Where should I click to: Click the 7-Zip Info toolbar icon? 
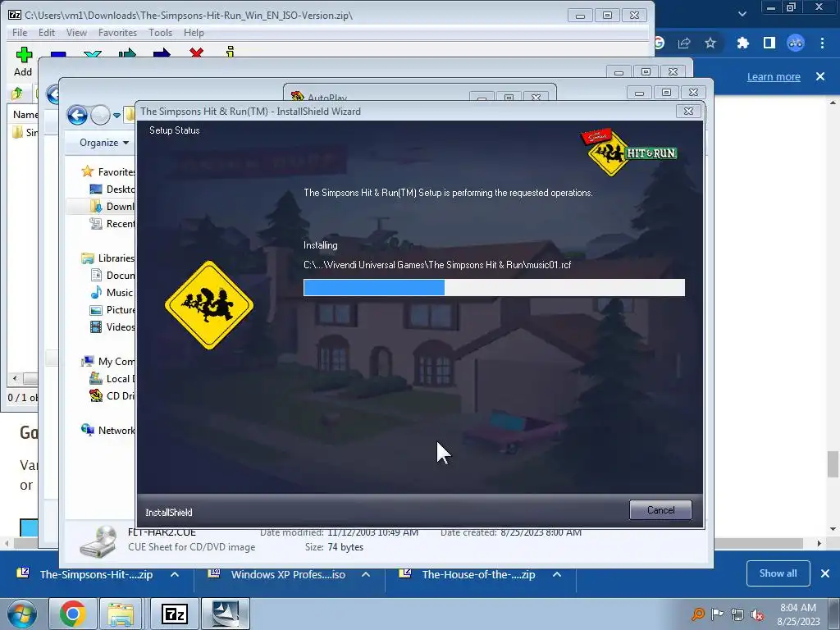[x=231, y=52]
